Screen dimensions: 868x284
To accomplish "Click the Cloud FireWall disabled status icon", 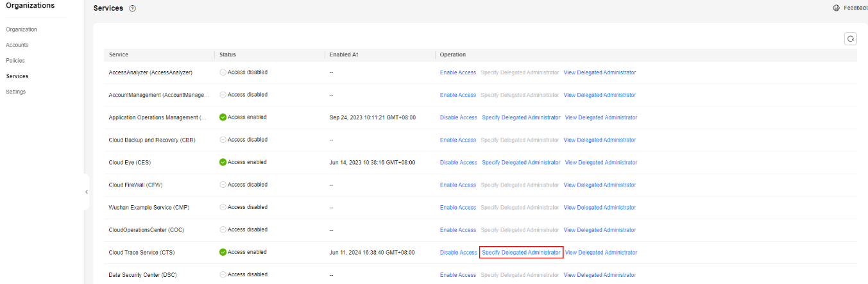I will [x=223, y=185].
